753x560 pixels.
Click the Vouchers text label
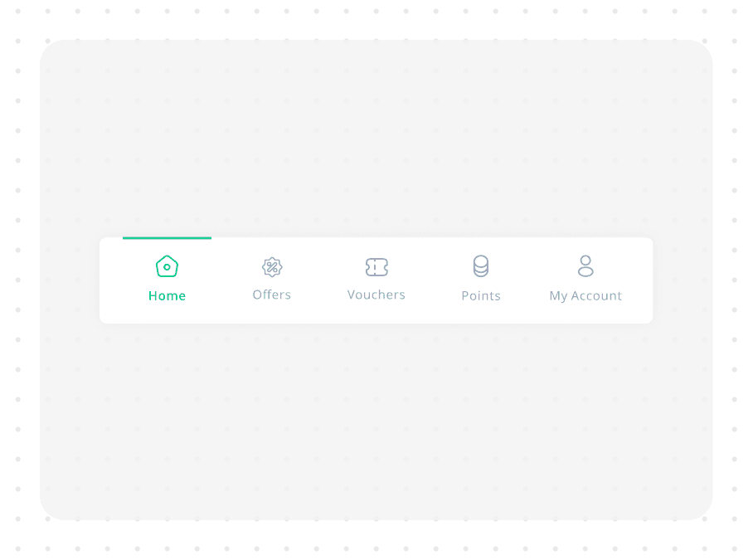pyautogui.click(x=376, y=295)
